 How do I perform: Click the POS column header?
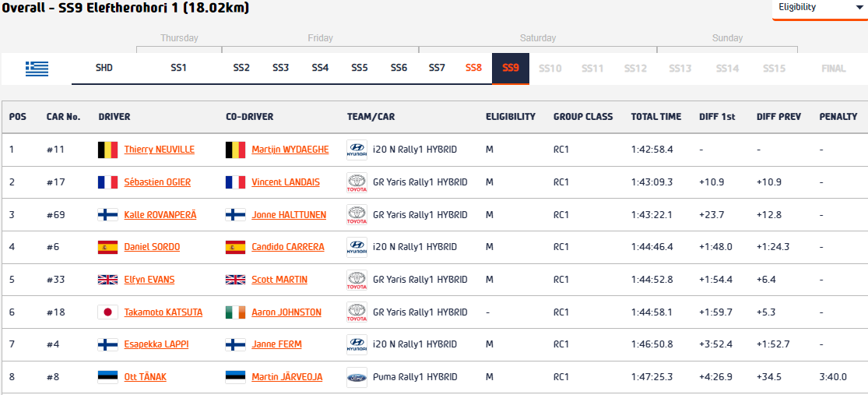[18, 117]
